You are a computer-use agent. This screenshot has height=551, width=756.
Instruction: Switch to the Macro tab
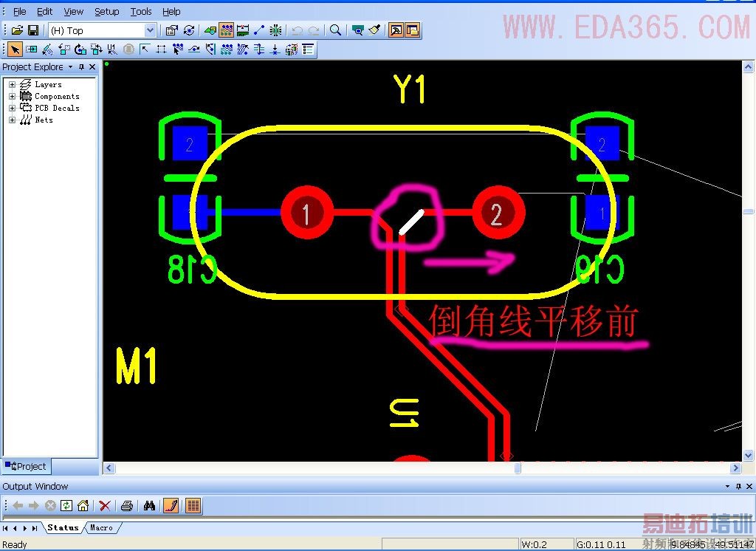pos(101,528)
